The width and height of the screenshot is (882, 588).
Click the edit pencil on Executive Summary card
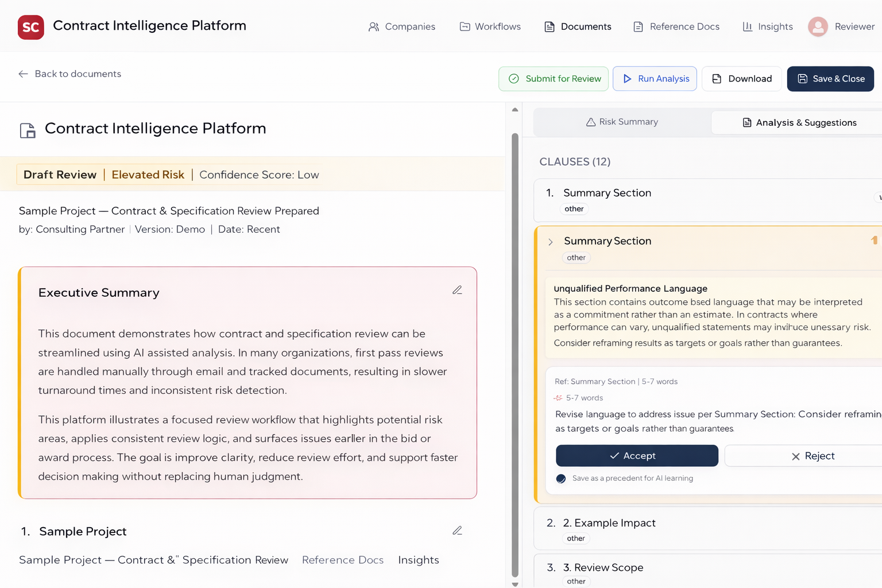457,289
